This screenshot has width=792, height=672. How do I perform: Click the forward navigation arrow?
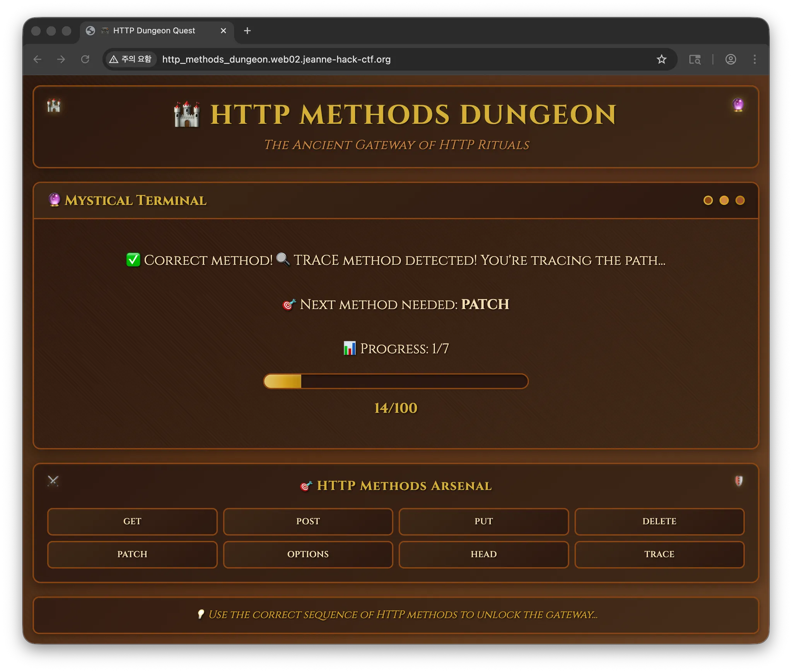tap(61, 59)
